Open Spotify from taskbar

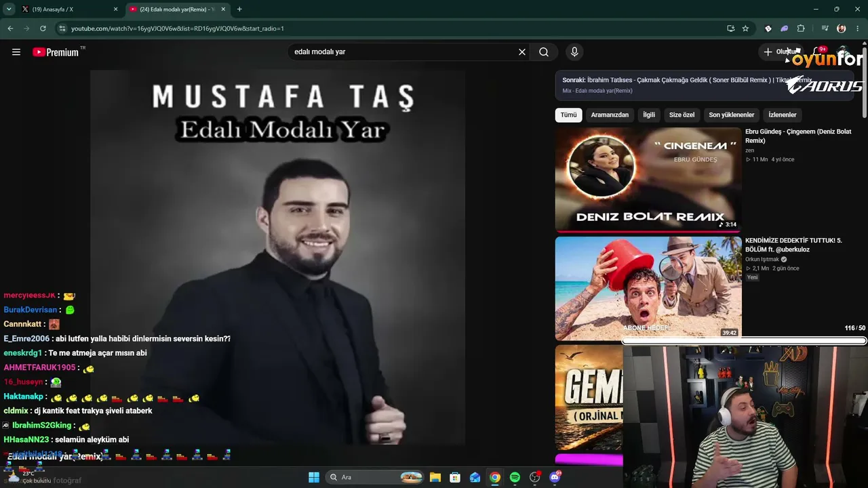[x=515, y=477]
